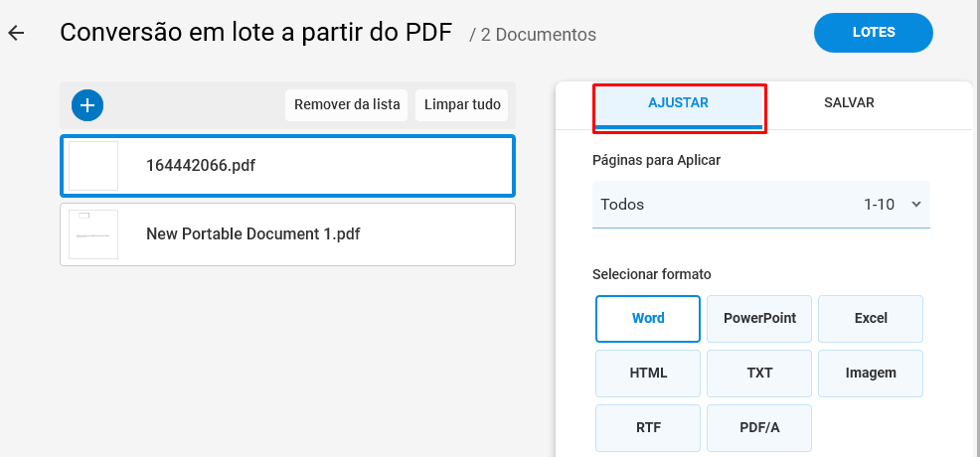The image size is (980, 457).
Task: Select the 164442066.pdf file entry
Action: click(287, 166)
